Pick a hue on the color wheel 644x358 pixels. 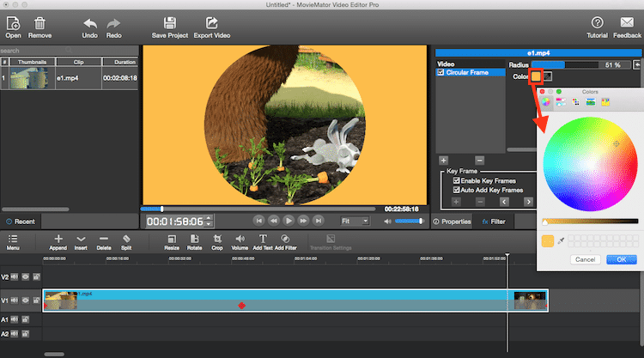pyautogui.click(x=590, y=164)
